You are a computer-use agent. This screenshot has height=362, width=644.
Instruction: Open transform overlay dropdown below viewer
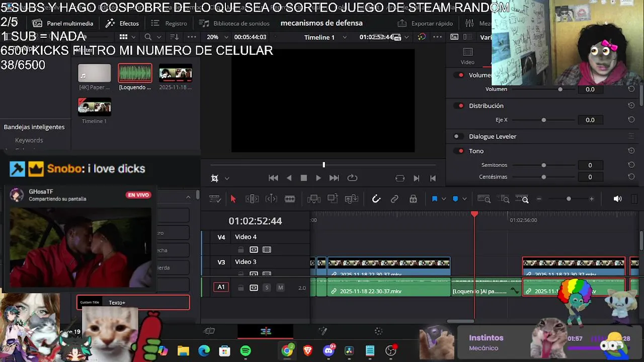click(x=227, y=178)
